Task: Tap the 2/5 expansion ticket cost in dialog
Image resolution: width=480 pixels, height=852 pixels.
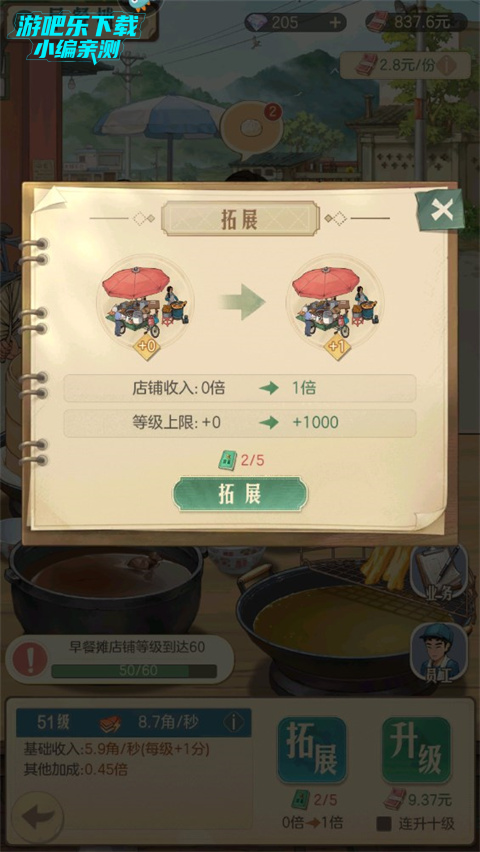Action: [x=240, y=461]
